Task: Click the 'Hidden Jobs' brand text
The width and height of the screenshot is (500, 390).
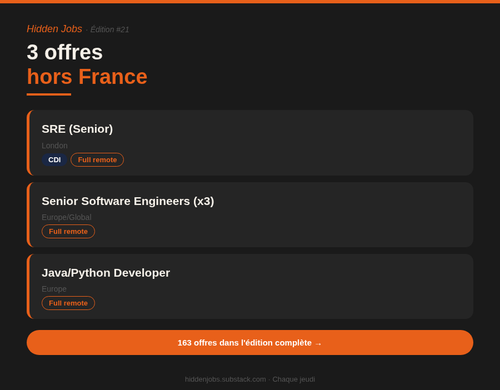Action: (54, 29)
